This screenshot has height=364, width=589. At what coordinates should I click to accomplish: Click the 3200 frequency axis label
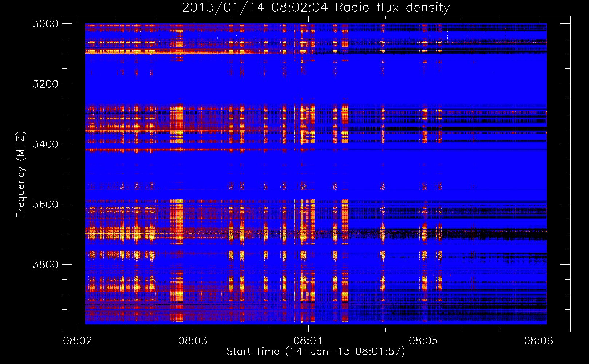click(46, 84)
